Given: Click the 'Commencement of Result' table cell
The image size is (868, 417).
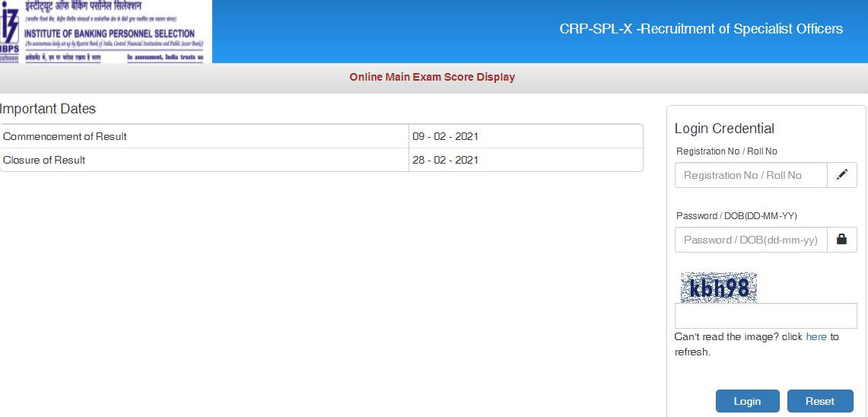Looking at the screenshot, I should (x=205, y=136).
